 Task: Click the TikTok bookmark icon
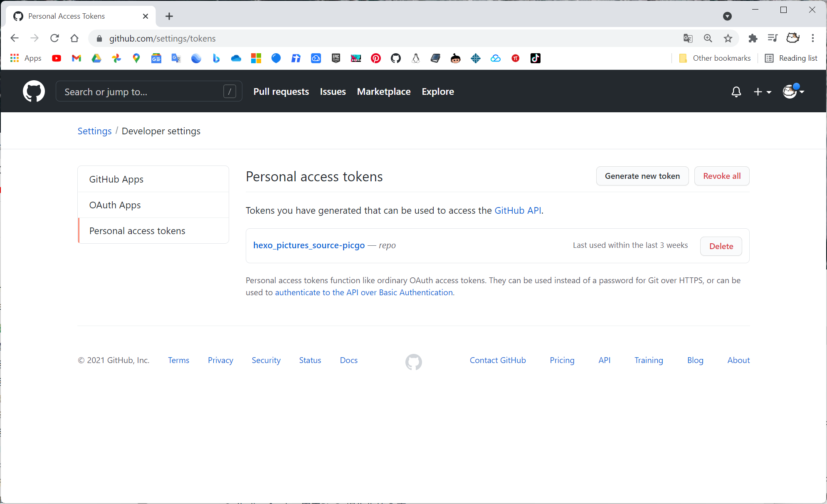(535, 58)
